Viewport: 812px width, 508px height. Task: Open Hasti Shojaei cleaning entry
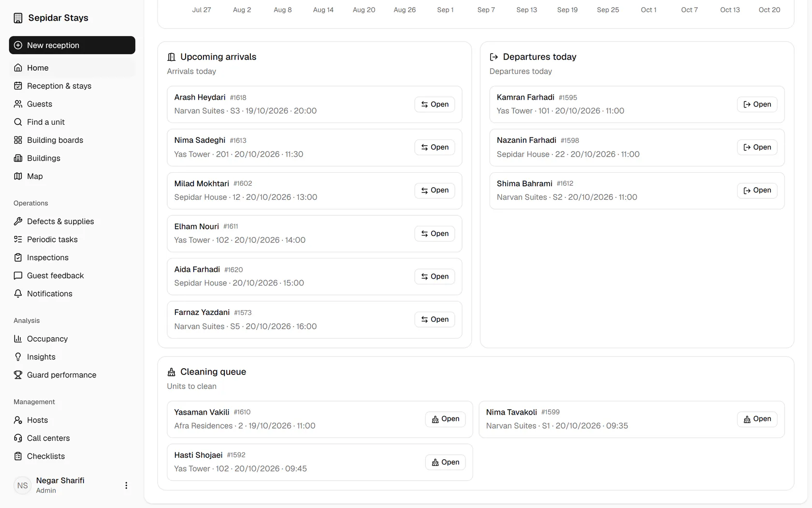pos(445,462)
